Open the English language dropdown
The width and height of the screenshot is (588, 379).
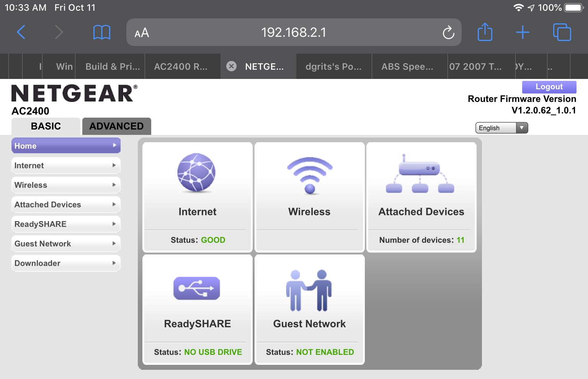pos(501,128)
